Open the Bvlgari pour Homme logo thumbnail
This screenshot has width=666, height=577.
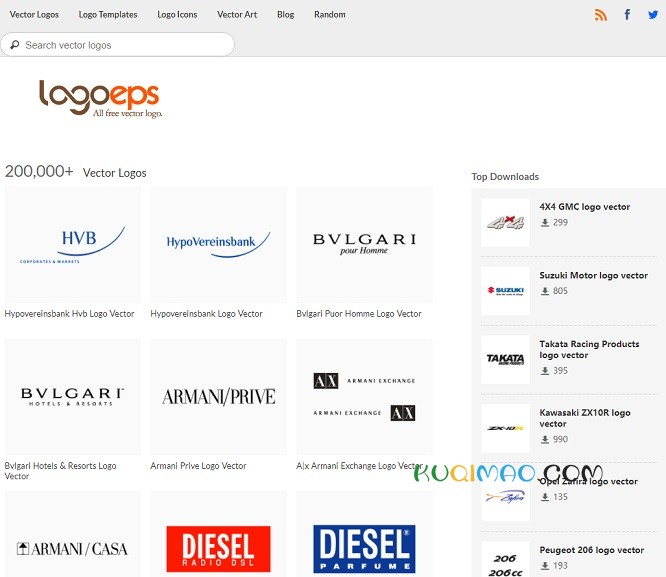click(364, 245)
